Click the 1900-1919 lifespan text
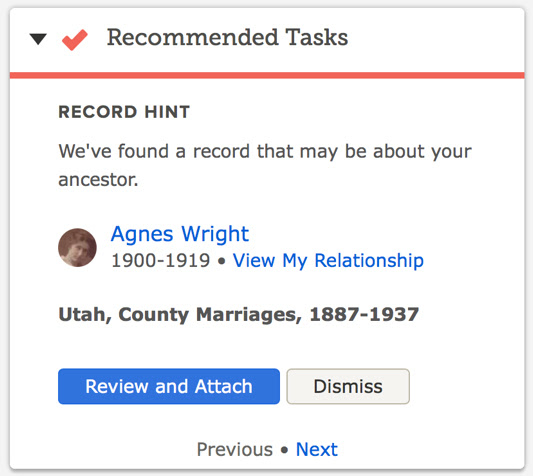The width and height of the screenshot is (533, 476). pyautogui.click(x=160, y=261)
